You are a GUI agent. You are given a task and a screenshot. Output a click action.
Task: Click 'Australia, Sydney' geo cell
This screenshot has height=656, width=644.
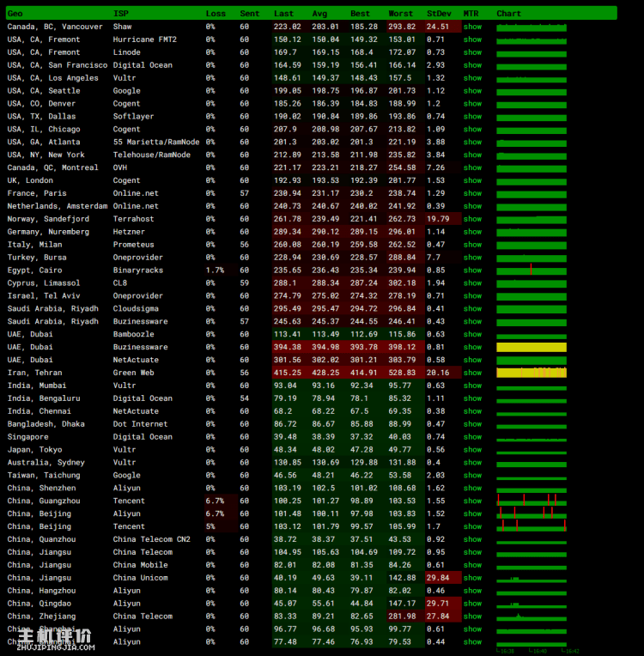point(46,463)
